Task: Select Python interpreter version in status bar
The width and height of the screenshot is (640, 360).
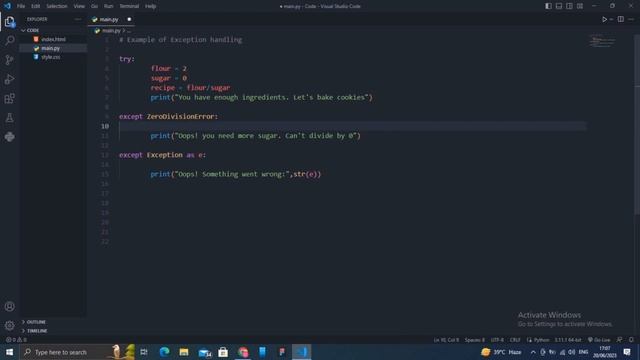Action: pyautogui.click(x=567, y=340)
